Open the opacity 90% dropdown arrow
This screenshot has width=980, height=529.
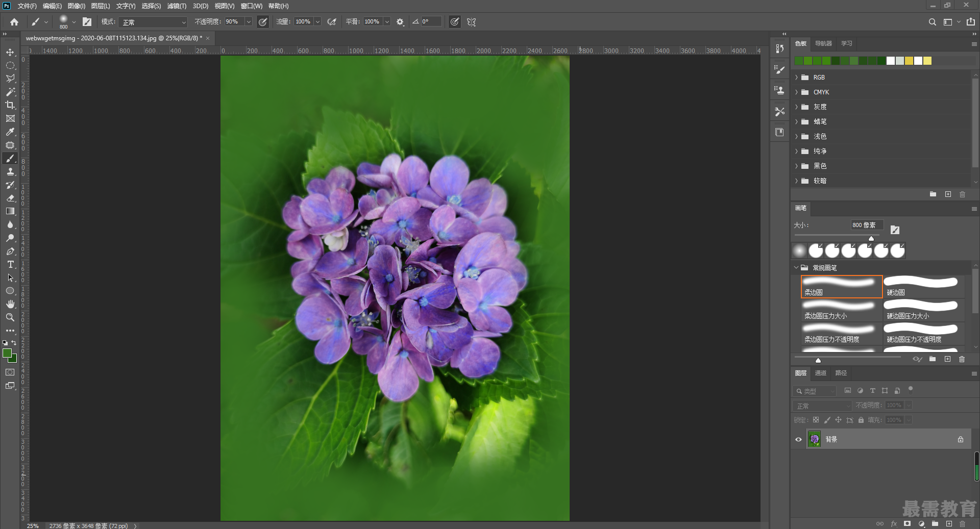point(249,22)
